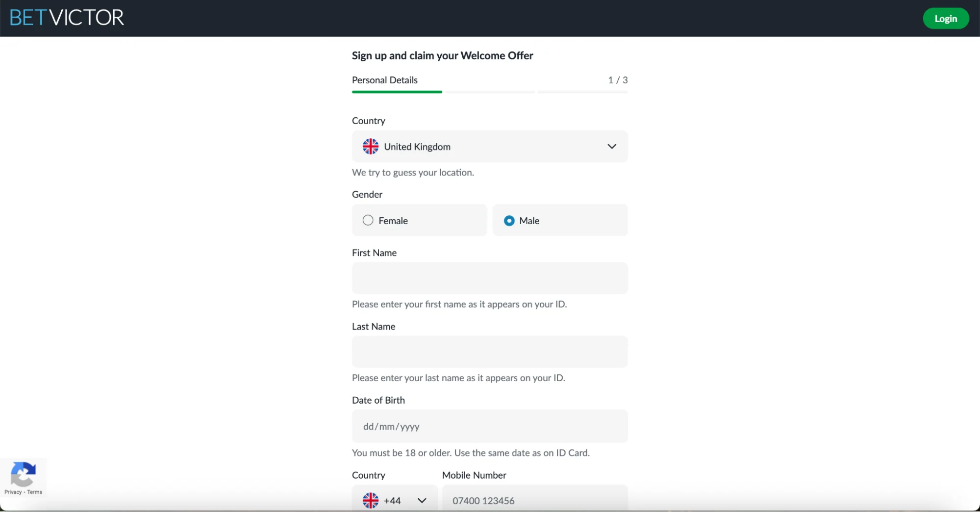Click the 1 / 3 step indicator
Image resolution: width=980 pixels, height=512 pixels.
point(617,80)
